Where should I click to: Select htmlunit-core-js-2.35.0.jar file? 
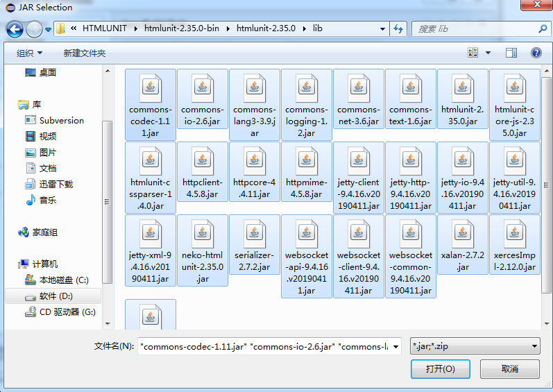point(515,105)
